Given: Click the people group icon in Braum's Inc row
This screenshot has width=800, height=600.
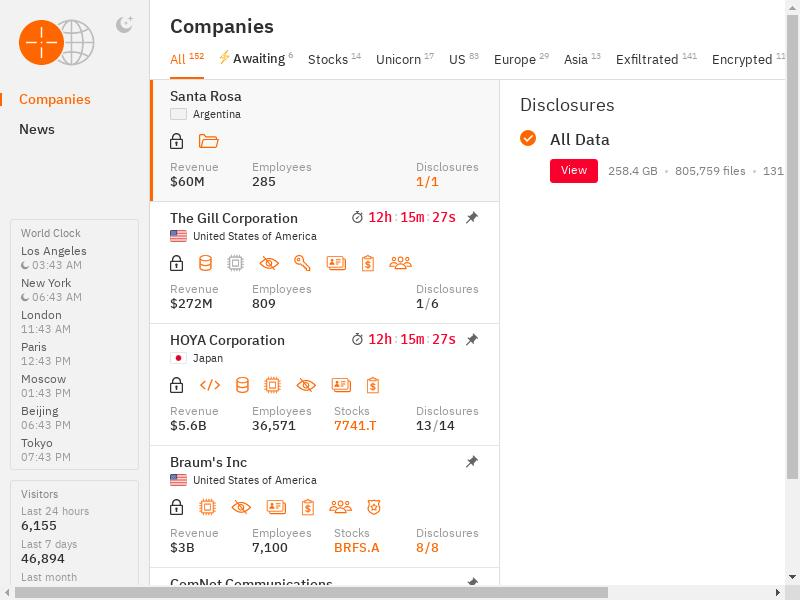Looking at the screenshot, I should (x=341, y=507).
